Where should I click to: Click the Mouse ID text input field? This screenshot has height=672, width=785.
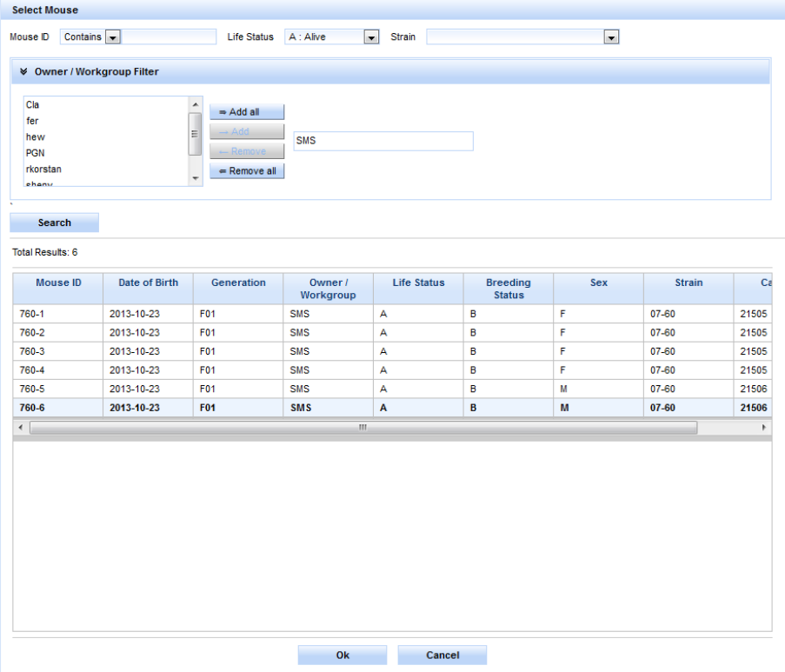[x=169, y=37]
